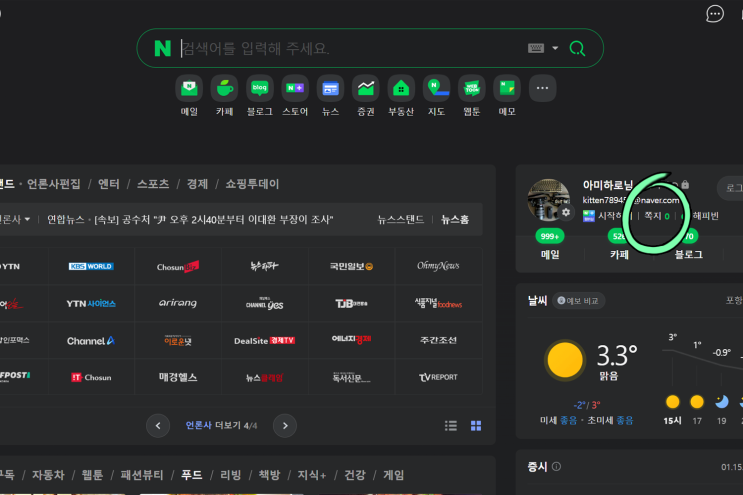Select the 스포츠 tab
This screenshot has width=743, height=495.
(x=153, y=184)
